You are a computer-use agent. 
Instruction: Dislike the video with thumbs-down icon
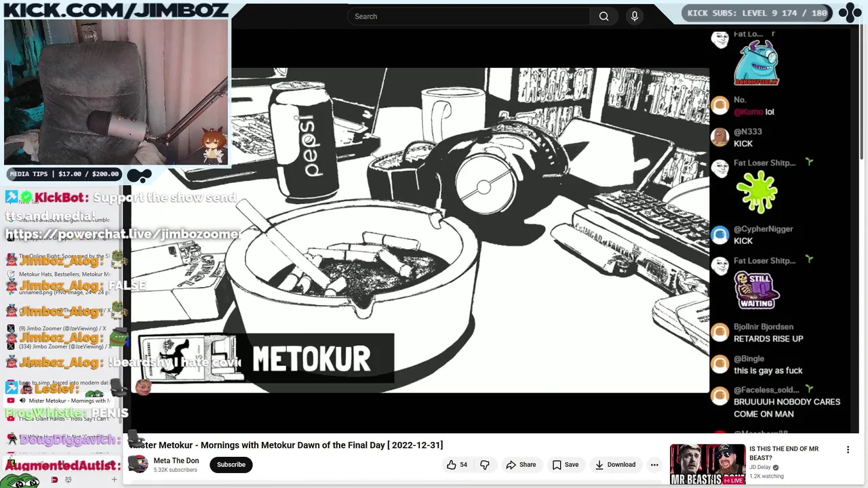tap(485, 465)
